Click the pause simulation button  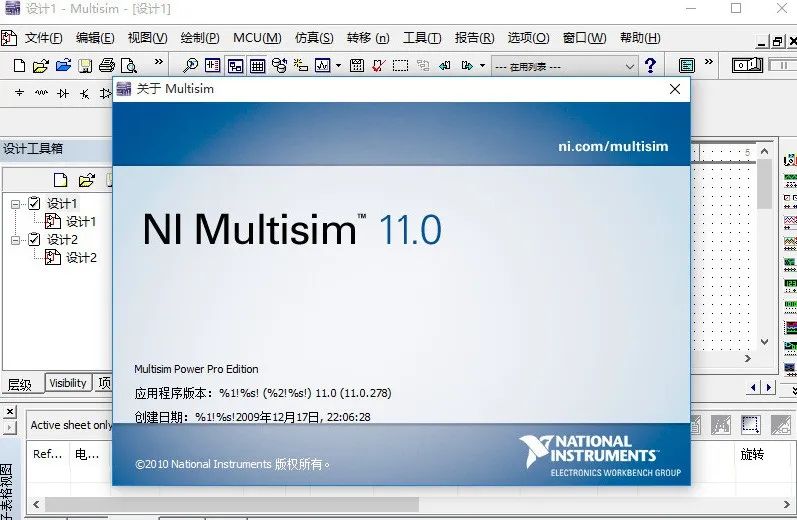tap(782, 65)
